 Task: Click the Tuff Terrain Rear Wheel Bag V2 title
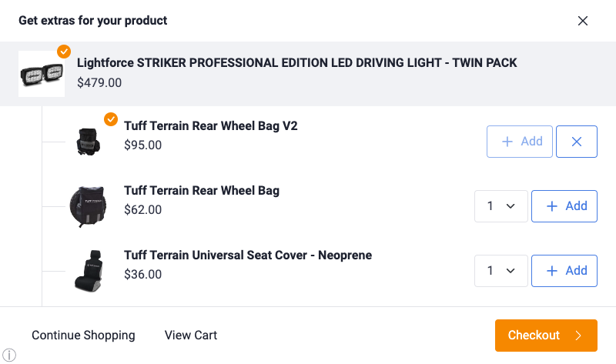tap(210, 126)
